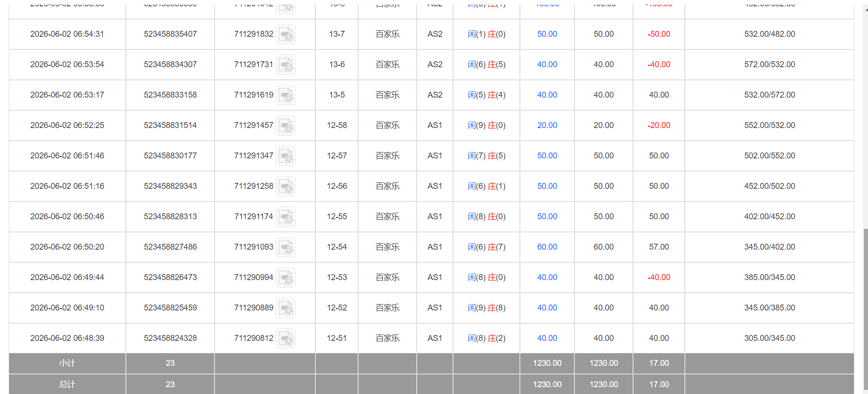Open video replay icon for round 711291174
Image resolution: width=868 pixels, height=394 pixels.
coord(286,217)
